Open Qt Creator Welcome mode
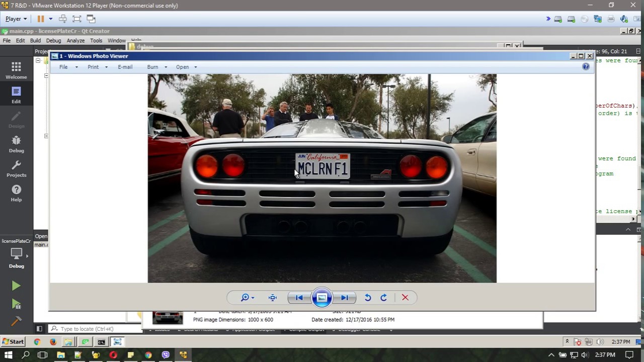 (x=16, y=70)
